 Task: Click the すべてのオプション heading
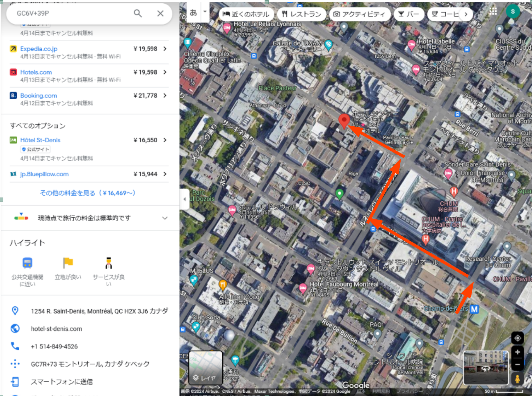click(x=38, y=126)
